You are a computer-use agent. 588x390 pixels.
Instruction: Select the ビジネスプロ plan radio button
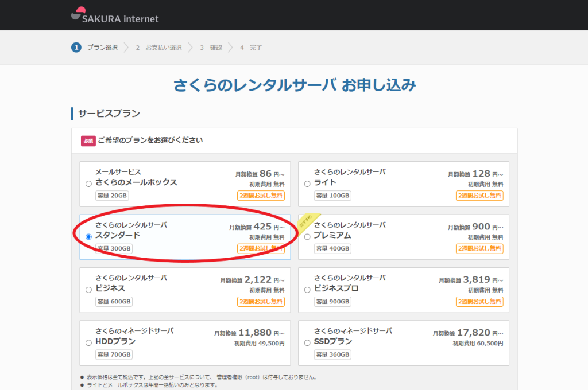click(x=307, y=290)
